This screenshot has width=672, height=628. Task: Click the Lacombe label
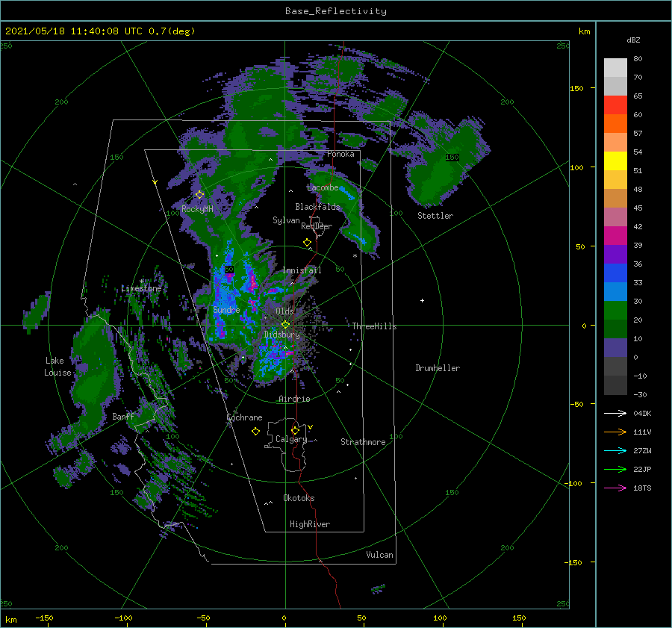point(323,187)
